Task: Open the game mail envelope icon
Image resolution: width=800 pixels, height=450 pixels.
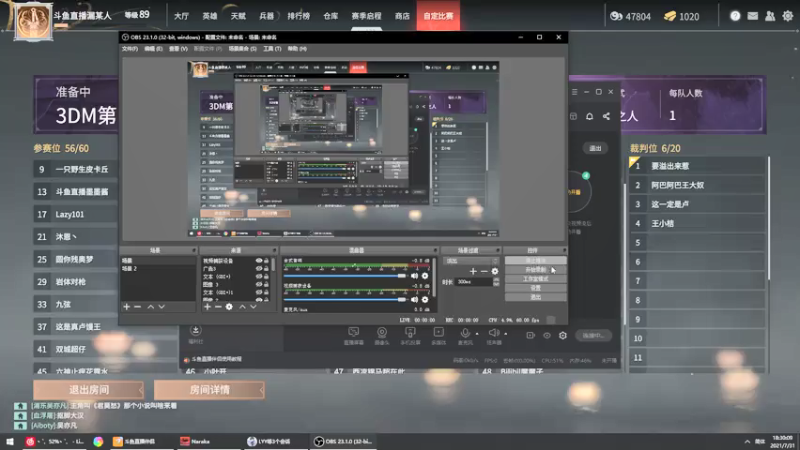Action: click(753, 16)
